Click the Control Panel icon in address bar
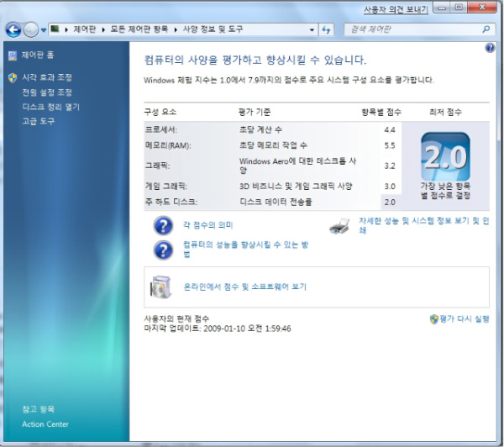The image size is (504, 447). (x=55, y=29)
